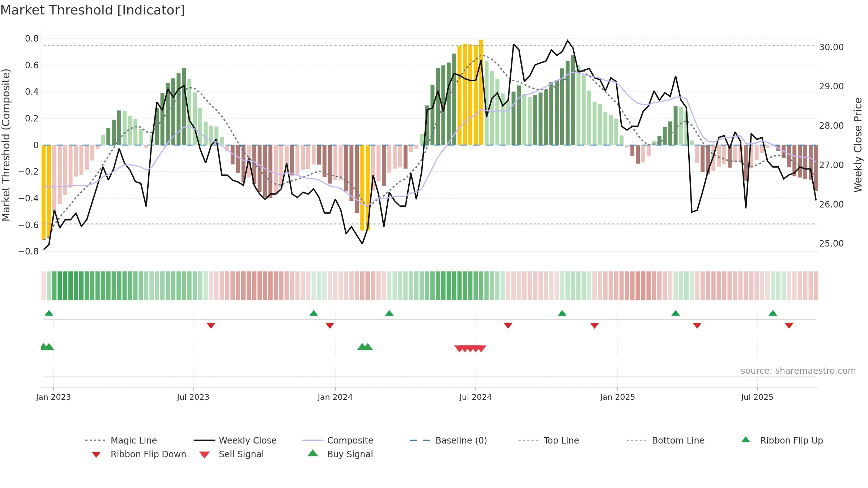Click Ribbon Flip Up triangle between Jan 2024 and Jul 2024

pos(389,313)
